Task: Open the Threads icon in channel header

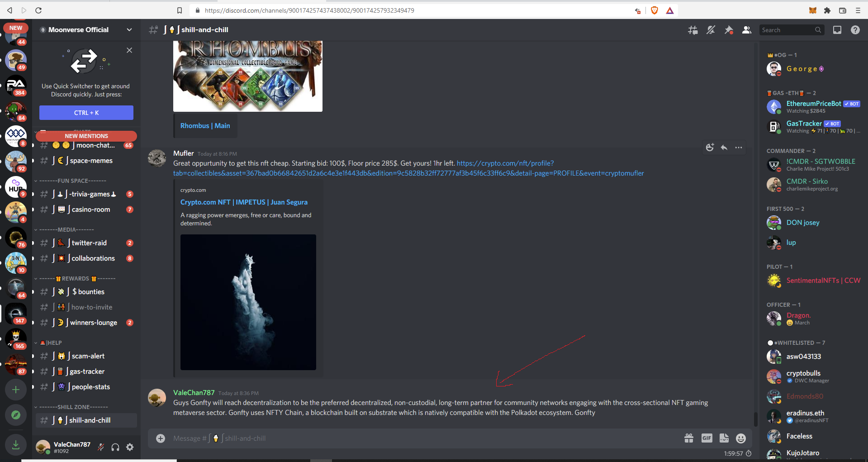Action: [x=693, y=30]
